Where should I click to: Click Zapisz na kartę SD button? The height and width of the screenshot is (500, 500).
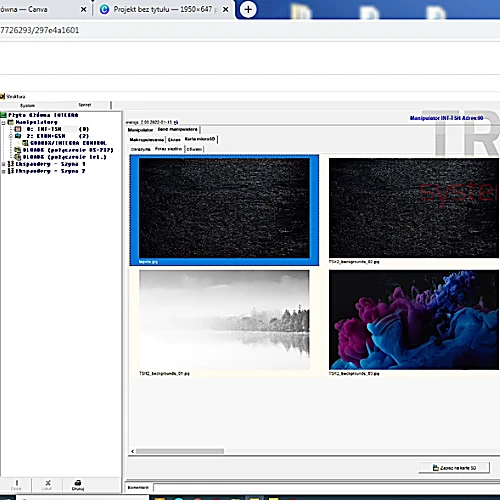click(x=454, y=468)
